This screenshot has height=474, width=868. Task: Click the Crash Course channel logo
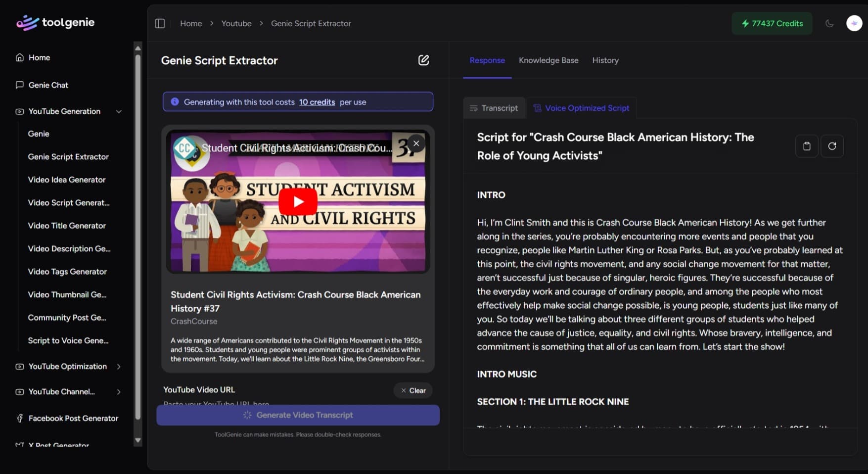(x=185, y=148)
